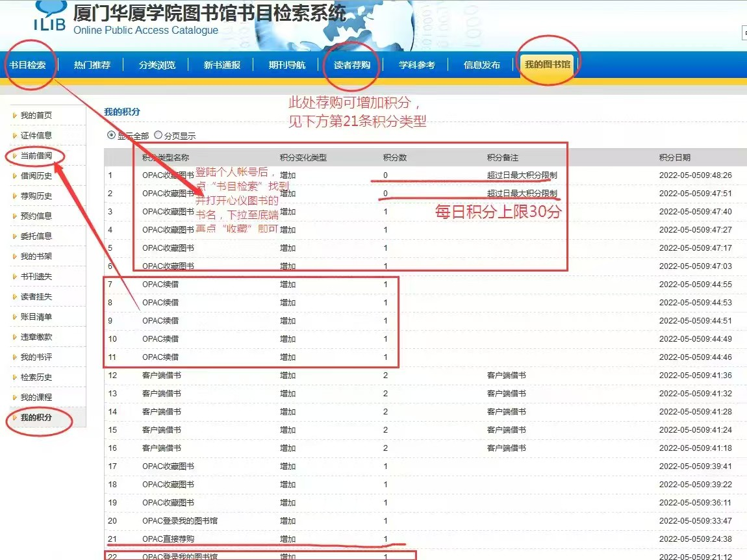Switch to the 分类浏览 tab

click(157, 65)
